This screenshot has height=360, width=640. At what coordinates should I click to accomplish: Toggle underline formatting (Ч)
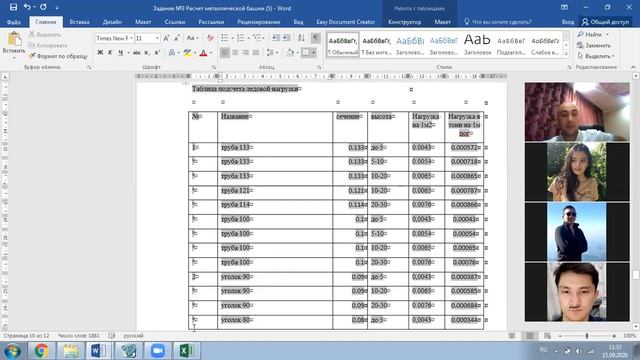[120, 53]
